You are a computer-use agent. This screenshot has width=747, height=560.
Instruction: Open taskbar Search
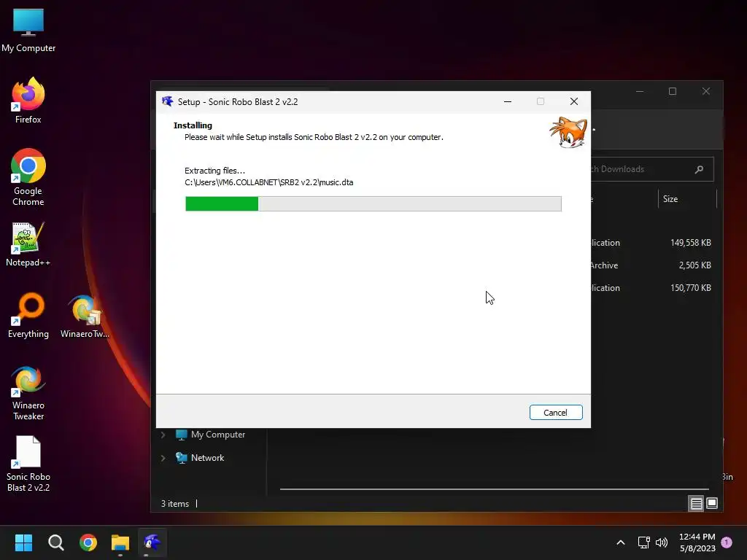coord(55,542)
